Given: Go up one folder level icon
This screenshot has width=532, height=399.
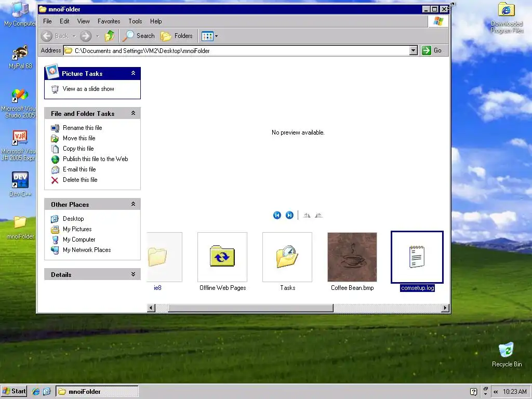Looking at the screenshot, I should pos(110,36).
